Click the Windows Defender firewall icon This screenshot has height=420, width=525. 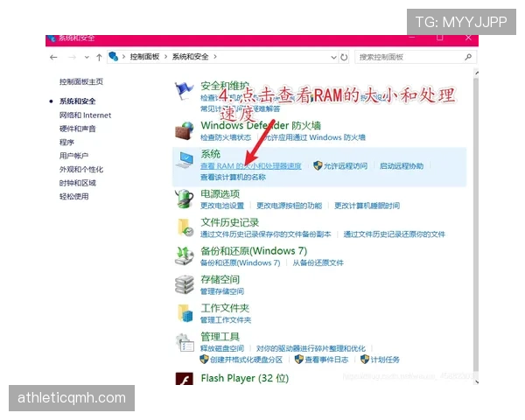click(x=184, y=130)
